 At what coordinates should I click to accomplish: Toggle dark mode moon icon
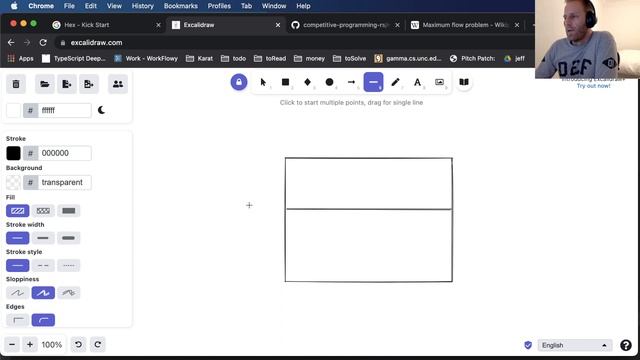pyautogui.click(x=102, y=110)
